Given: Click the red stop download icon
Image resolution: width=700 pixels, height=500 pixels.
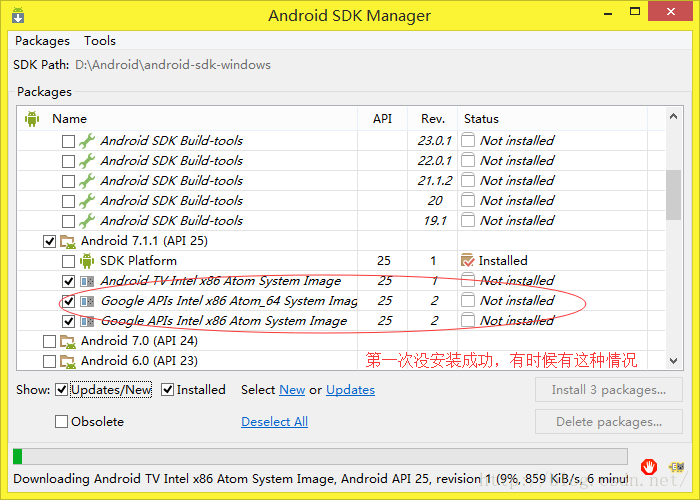Looking at the screenshot, I should coord(649,467).
